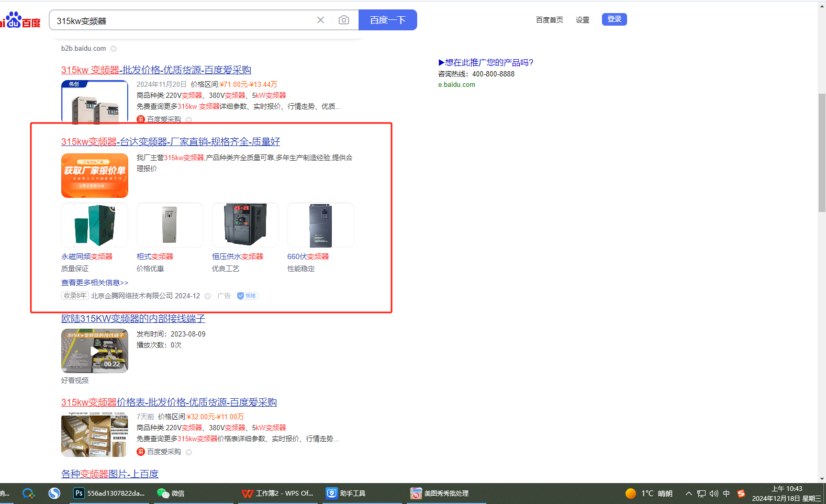Click the 百度一下 search button
This screenshot has width=826, height=504.
pos(388,20)
